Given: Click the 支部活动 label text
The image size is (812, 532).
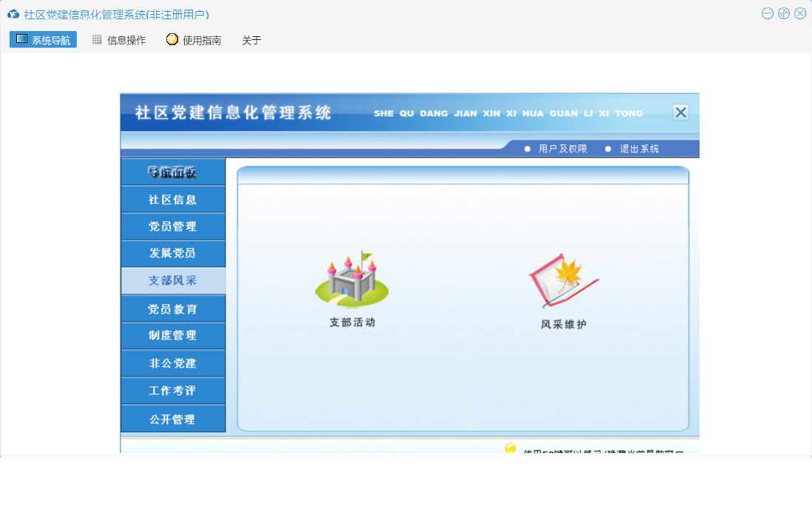Looking at the screenshot, I should (352, 322).
